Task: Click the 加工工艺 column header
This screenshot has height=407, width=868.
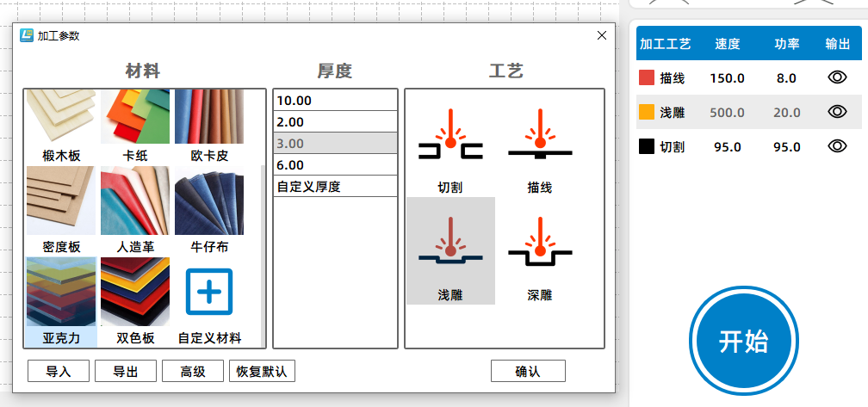Action: click(x=665, y=44)
